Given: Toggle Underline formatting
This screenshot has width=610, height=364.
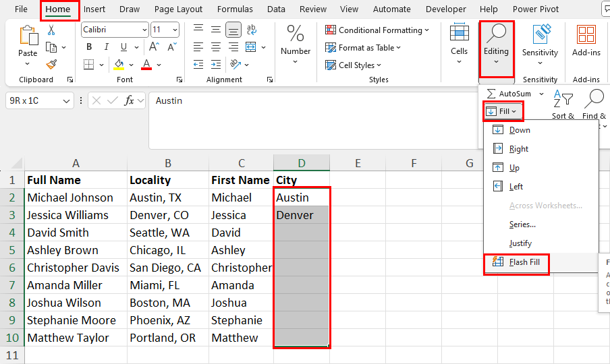Looking at the screenshot, I should (x=123, y=47).
